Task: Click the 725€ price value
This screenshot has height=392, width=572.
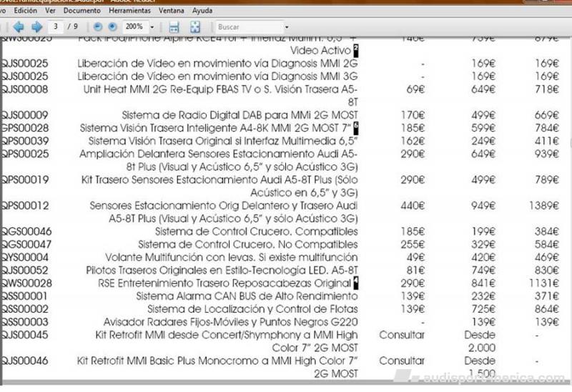Action: tap(483, 309)
